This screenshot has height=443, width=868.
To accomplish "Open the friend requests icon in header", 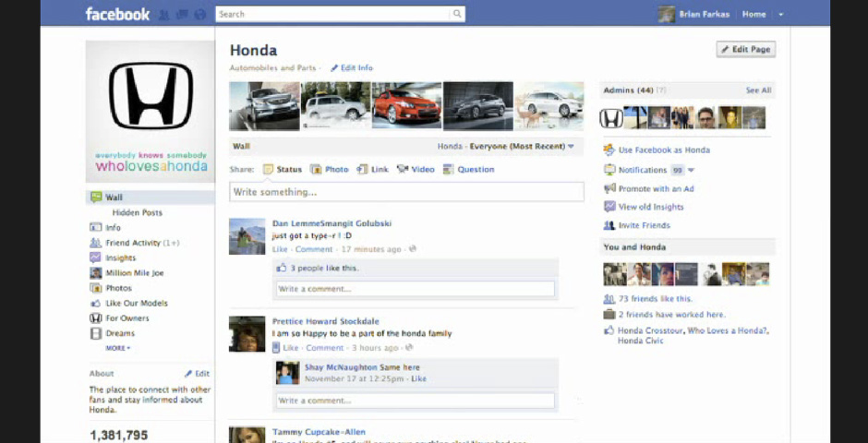I will 163,15.
